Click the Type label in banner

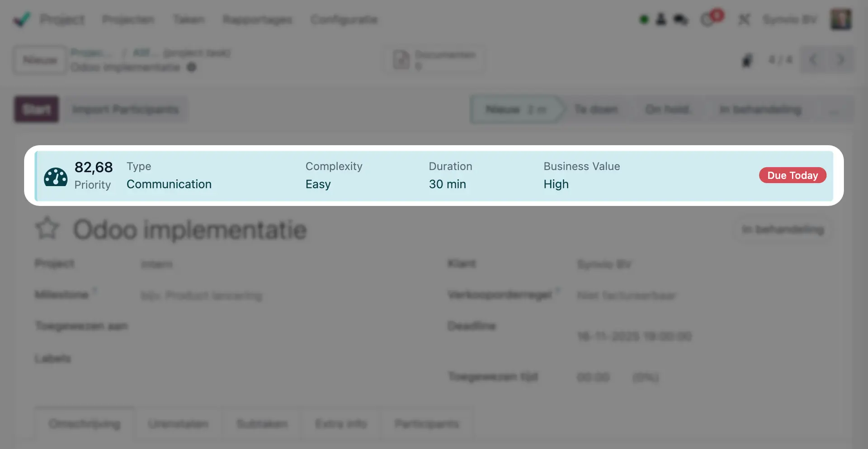coord(139,166)
